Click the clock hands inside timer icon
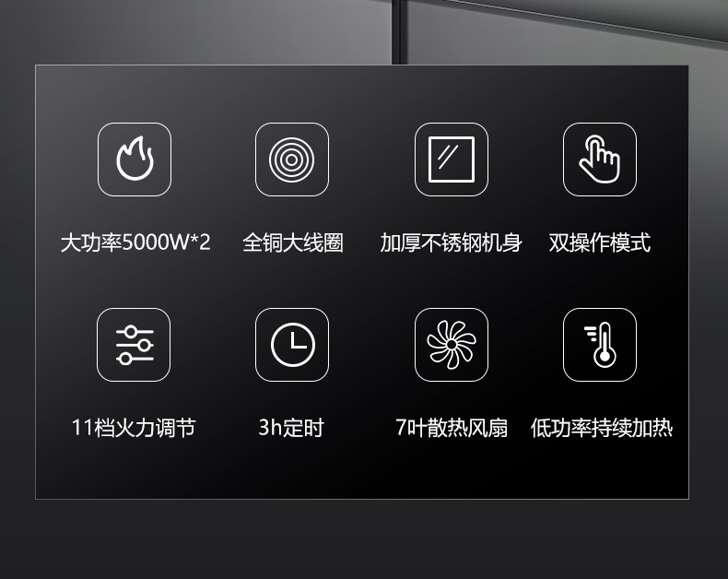Image resolution: width=728 pixels, height=579 pixels. pyautogui.click(x=297, y=340)
